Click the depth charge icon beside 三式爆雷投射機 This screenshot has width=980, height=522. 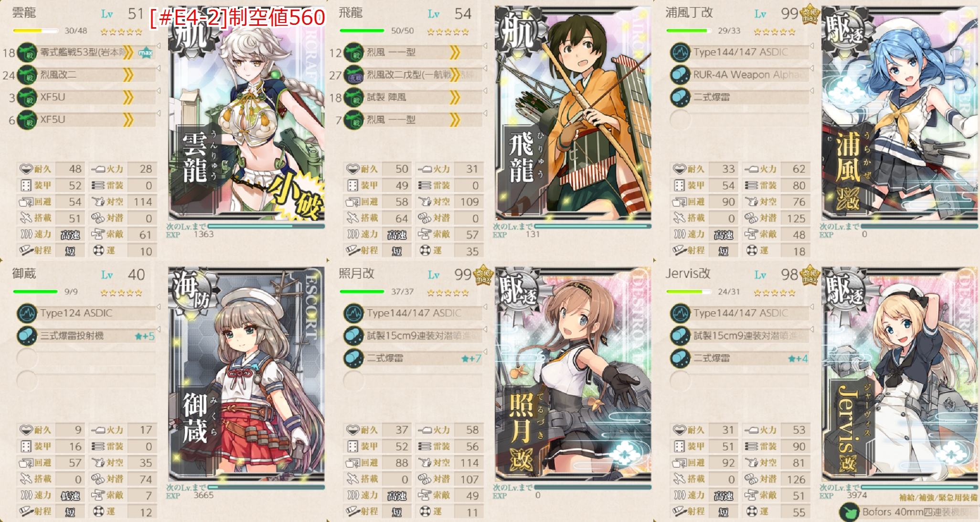tap(27, 336)
